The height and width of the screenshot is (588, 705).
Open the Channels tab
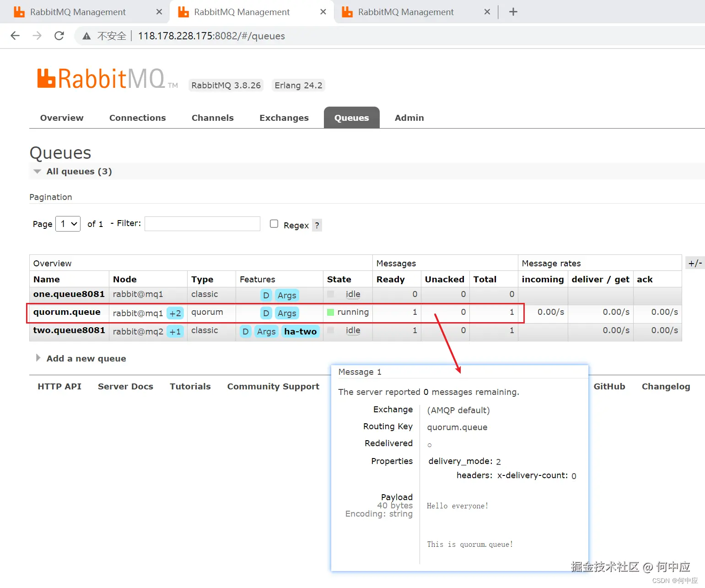pyautogui.click(x=212, y=118)
